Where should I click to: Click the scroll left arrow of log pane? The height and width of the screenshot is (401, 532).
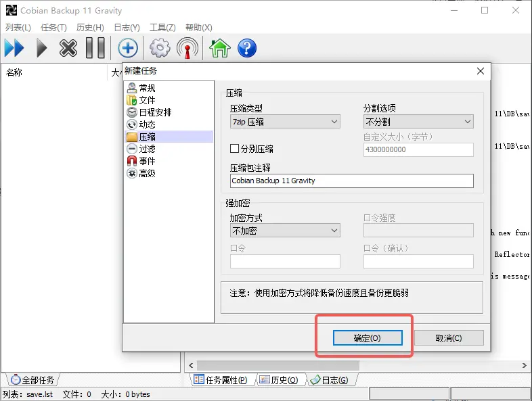click(x=191, y=365)
